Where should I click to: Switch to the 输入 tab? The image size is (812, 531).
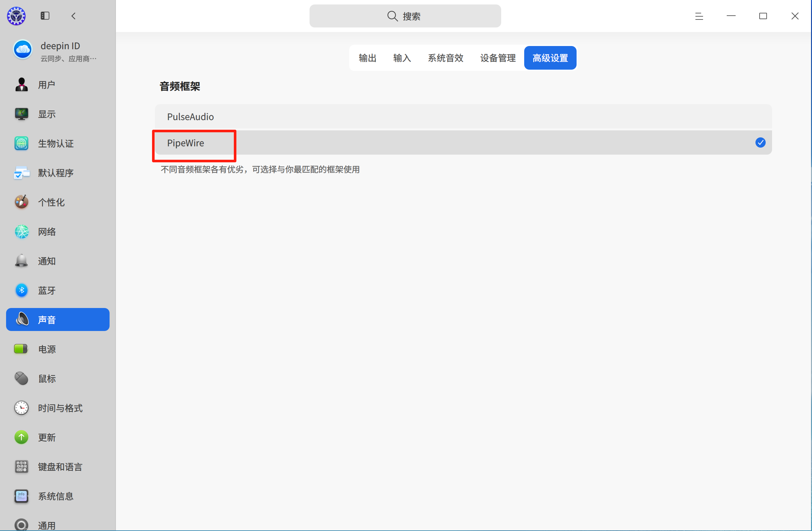coord(402,58)
